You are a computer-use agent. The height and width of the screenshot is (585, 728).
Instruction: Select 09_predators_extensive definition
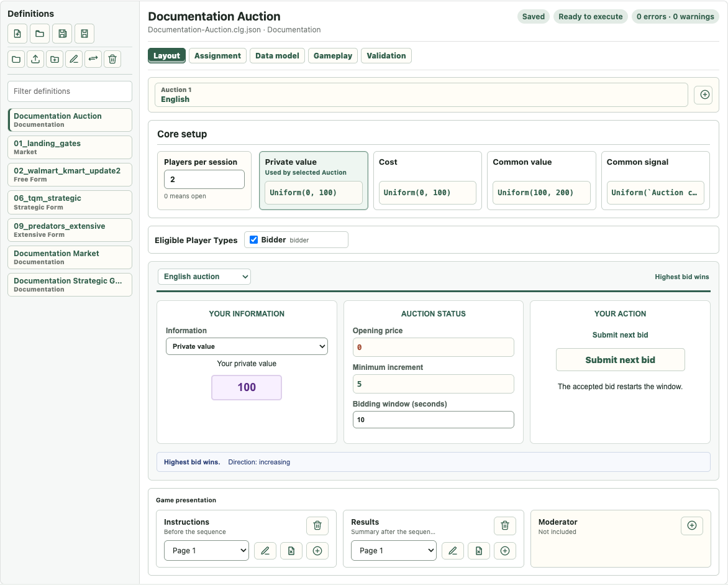point(70,230)
